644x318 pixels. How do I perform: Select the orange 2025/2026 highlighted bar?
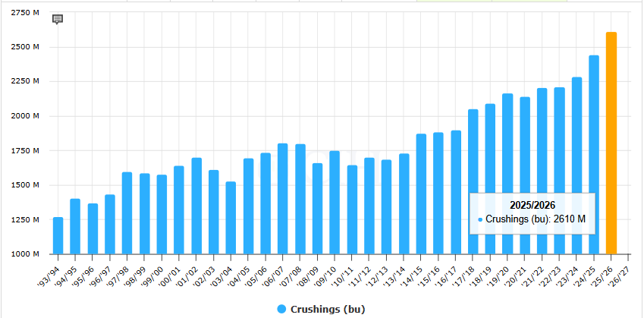(611, 144)
